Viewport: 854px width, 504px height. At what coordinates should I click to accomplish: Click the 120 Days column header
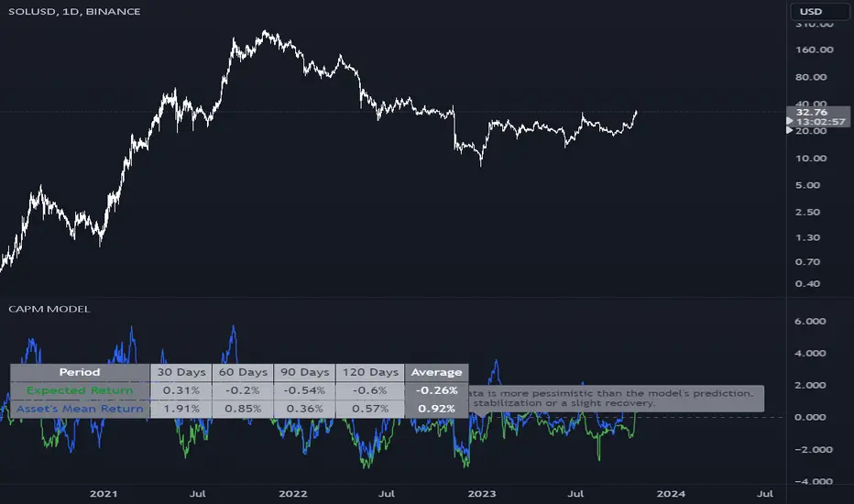coord(370,372)
